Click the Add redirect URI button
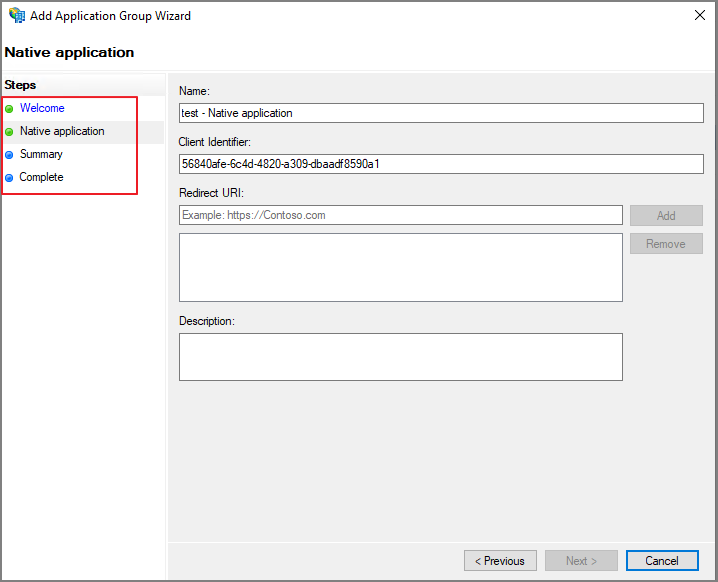The width and height of the screenshot is (718, 582). pos(666,216)
